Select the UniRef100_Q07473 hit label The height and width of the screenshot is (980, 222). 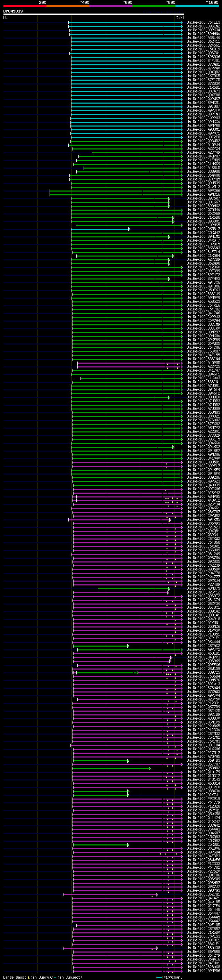tap(203, 91)
